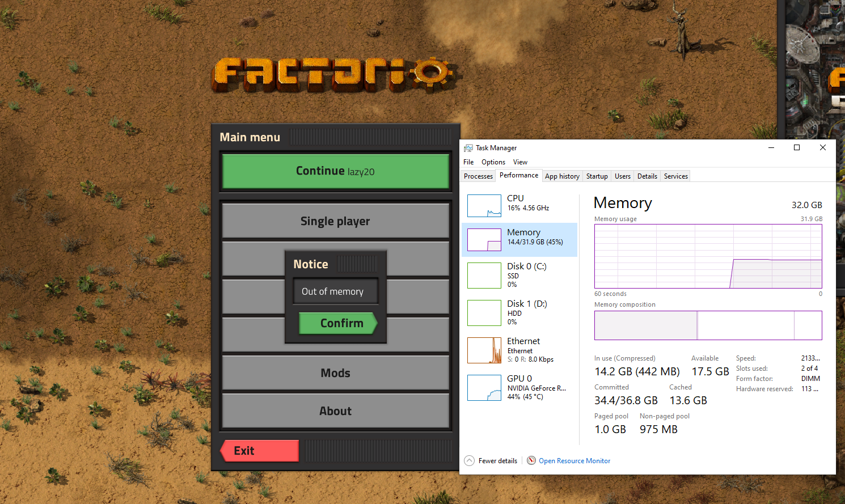The image size is (845, 504).
Task: Click the Form factor DIMM value
Action: tap(810, 379)
